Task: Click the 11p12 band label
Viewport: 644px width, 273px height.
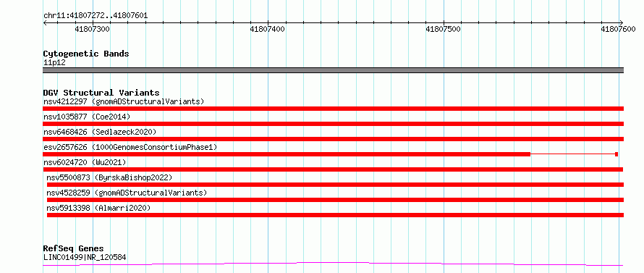Action: click(54, 63)
